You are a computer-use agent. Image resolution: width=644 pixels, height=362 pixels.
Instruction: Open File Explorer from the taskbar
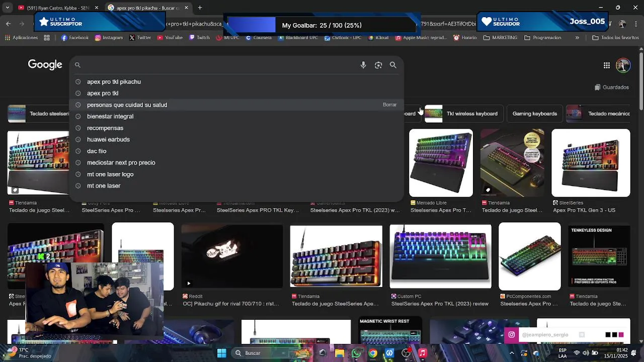click(340, 353)
